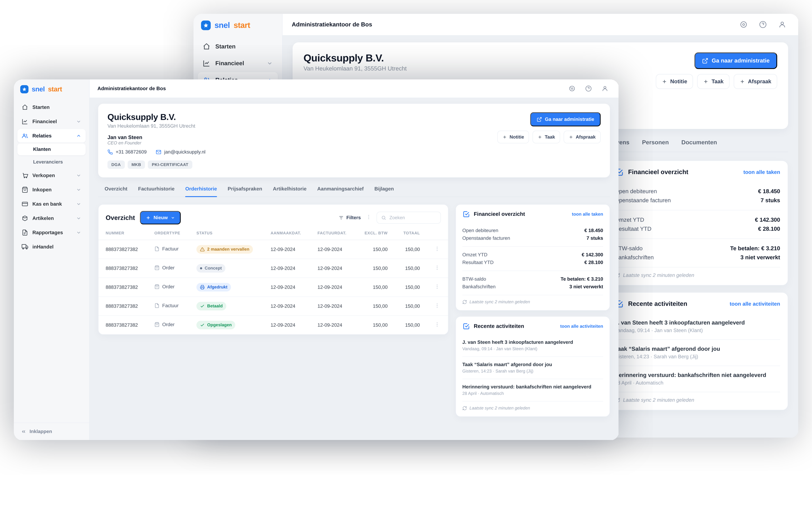Click checklist icon of Recente activiteiten card
This screenshot has height=517, width=812.
[466, 326]
